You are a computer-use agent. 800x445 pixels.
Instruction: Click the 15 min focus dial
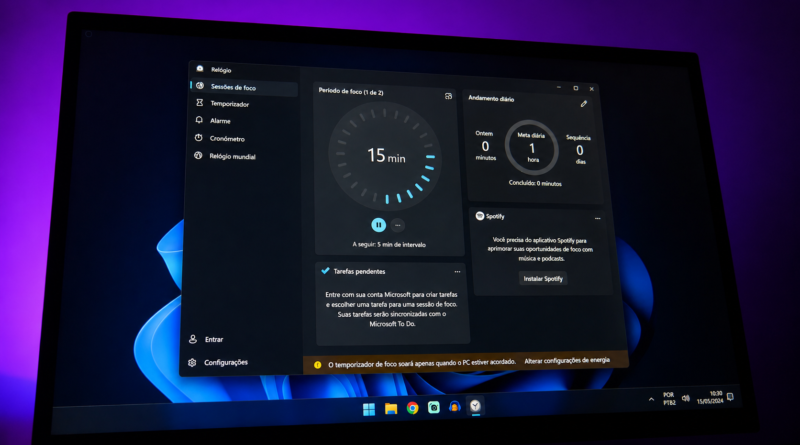click(385, 156)
